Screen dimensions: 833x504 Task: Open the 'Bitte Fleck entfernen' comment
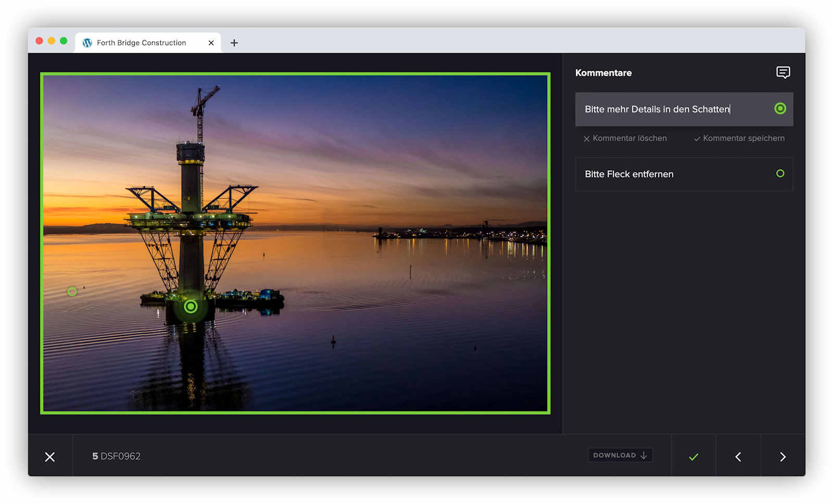click(629, 174)
